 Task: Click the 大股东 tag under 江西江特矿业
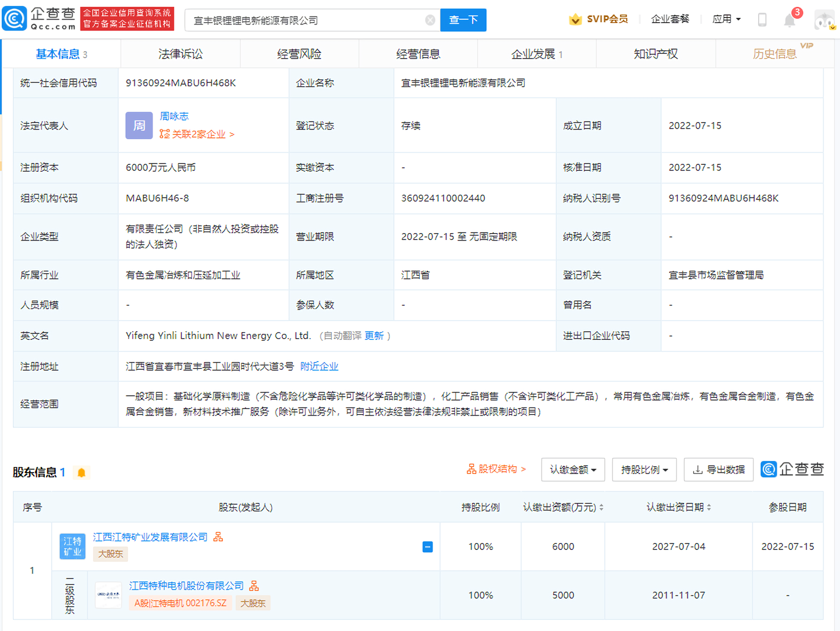110,554
